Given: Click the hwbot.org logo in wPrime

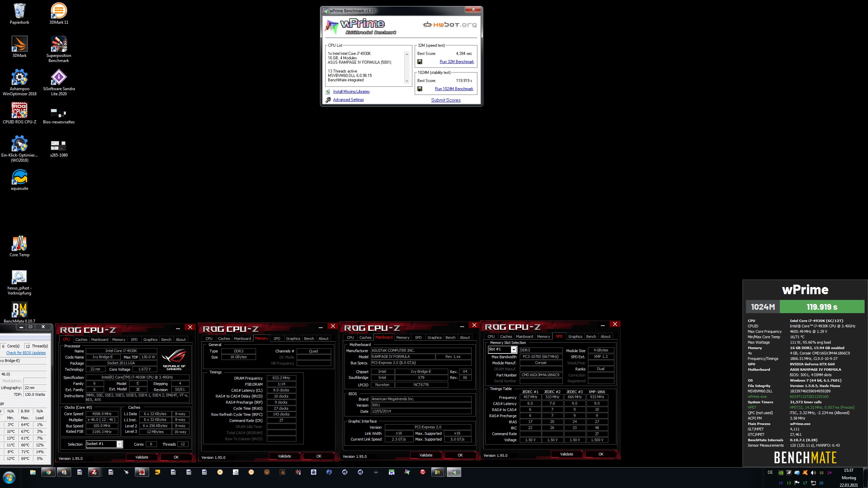Looking at the screenshot, I should pyautogui.click(x=450, y=24).
